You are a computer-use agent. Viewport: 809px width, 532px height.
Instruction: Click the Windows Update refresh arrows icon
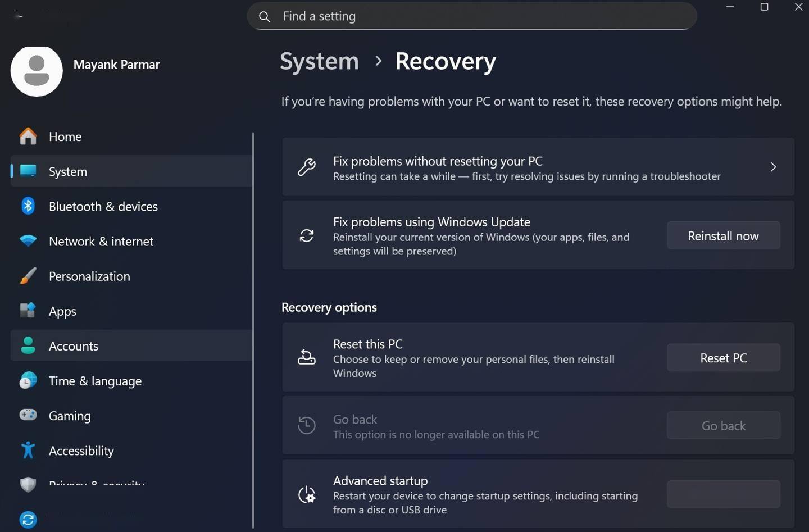click(307, 235)
